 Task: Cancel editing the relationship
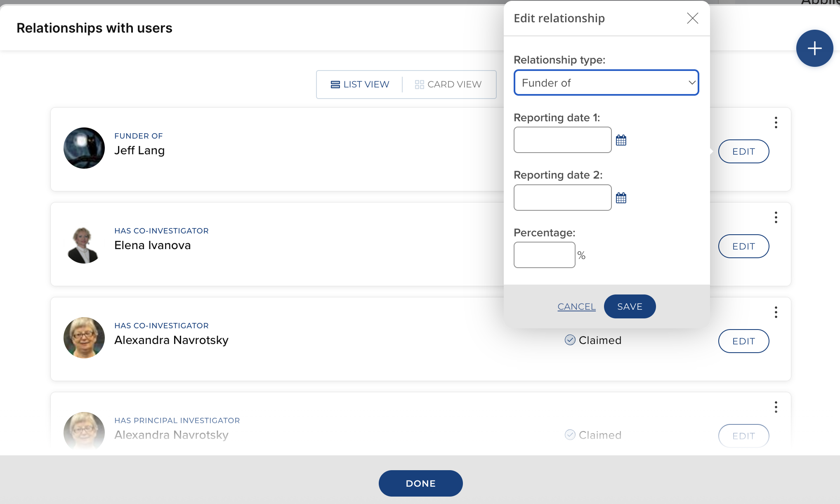[576, 306]
